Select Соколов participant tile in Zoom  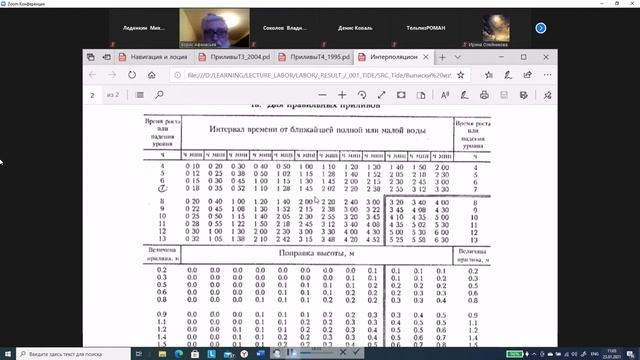[285, 28]
